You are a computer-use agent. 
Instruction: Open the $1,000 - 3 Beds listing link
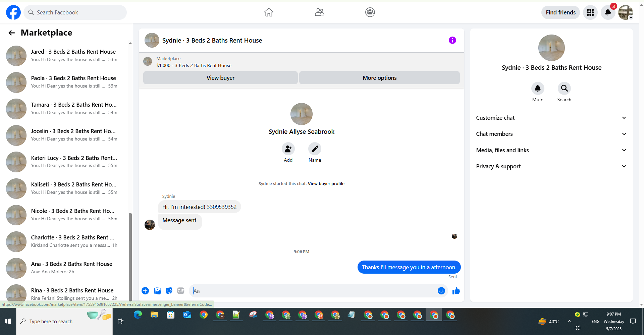[194, 65]
